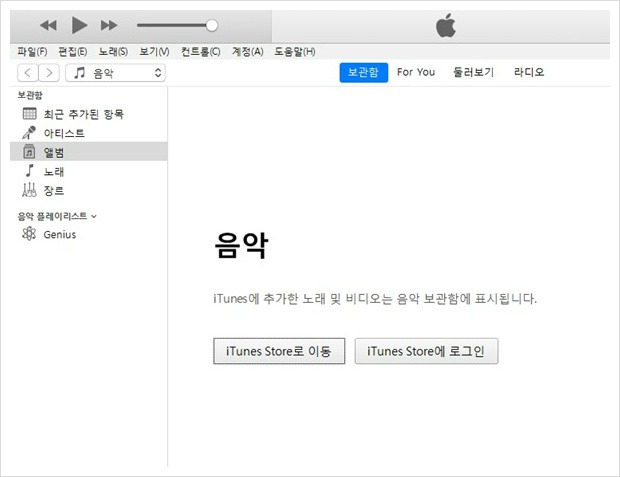Go forward with the right arrow button
This screenshot has width=620, height=477.
pos(49,73)
